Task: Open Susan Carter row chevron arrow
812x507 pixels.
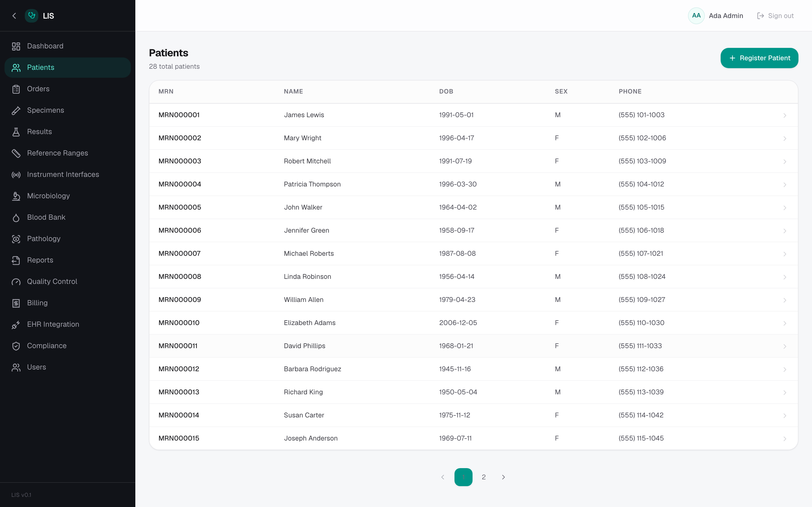Action: click(785, 415)
